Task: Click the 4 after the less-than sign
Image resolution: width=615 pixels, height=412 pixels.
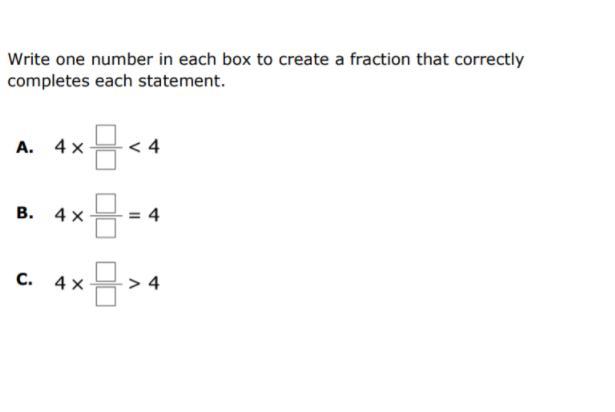Action: point(154,147)
